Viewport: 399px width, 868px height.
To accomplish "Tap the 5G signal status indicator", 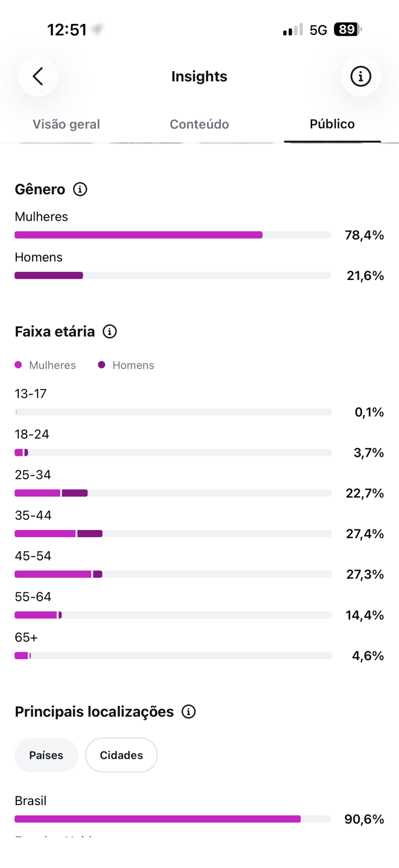I will click(x=318, y=30).
